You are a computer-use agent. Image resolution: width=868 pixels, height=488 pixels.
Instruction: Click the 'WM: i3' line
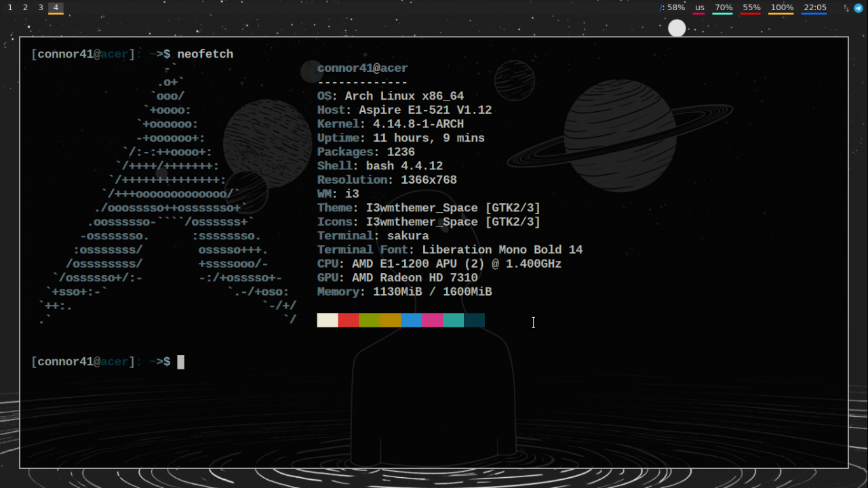(x=338, y=194)
